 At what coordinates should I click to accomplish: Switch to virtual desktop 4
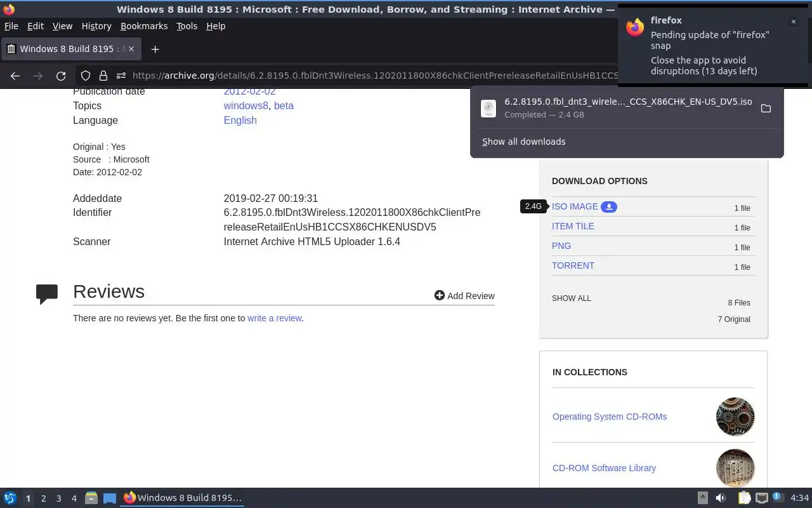tap(74, 498)
